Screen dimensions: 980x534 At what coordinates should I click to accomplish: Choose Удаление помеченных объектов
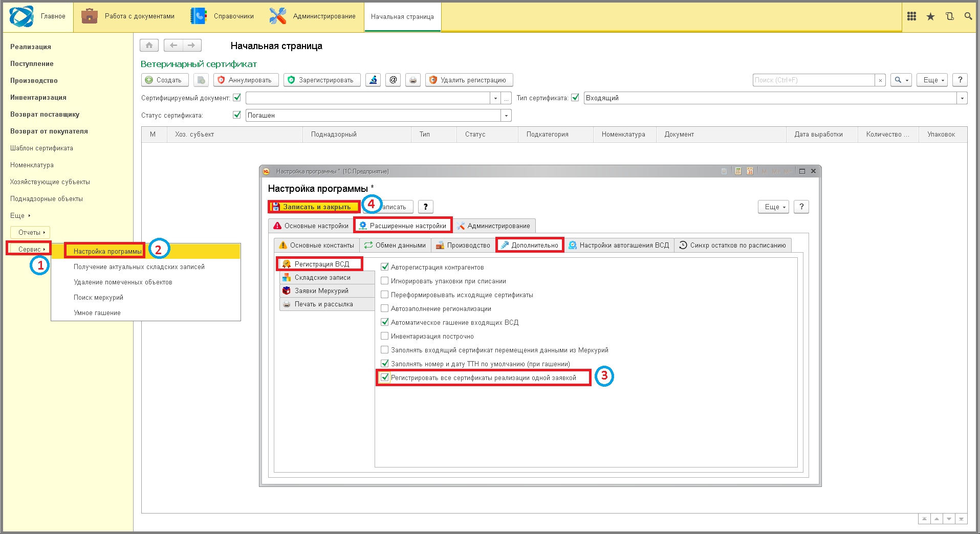[x=123, y=282]
